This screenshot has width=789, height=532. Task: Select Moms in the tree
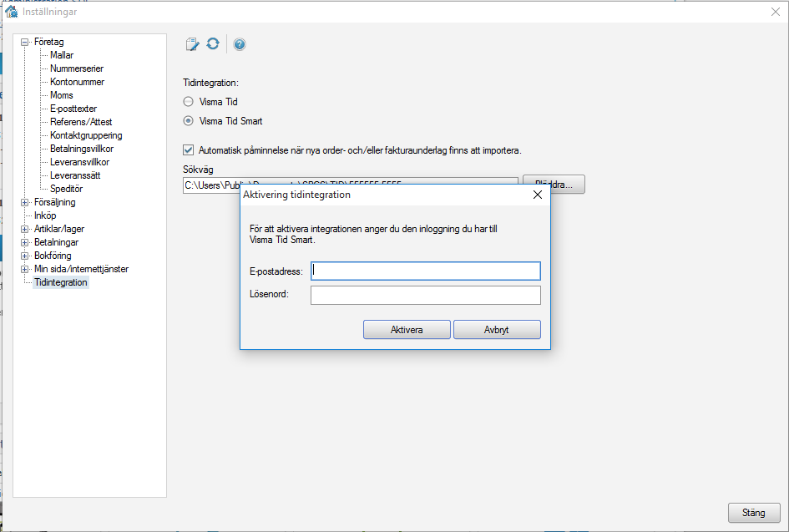(x=62, y=95)
